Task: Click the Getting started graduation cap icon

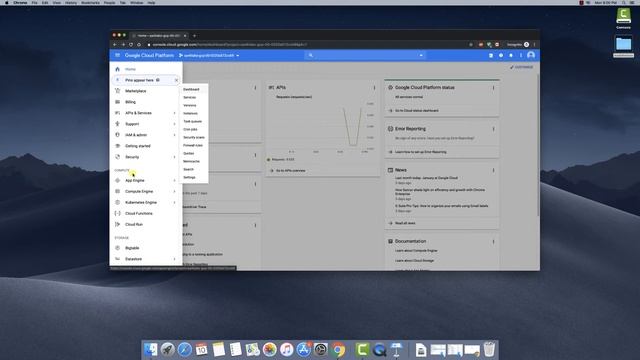Action: point(118,146)
